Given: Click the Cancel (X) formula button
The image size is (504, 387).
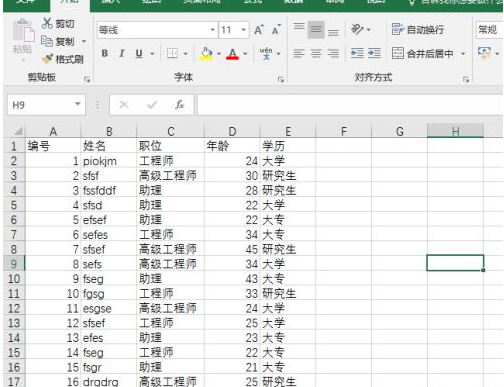Looking at the screenshot, I should click(x=124, y=105).
